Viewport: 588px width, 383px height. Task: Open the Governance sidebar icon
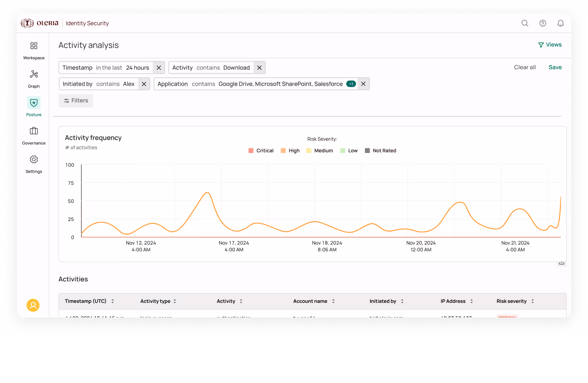point(34,131)
